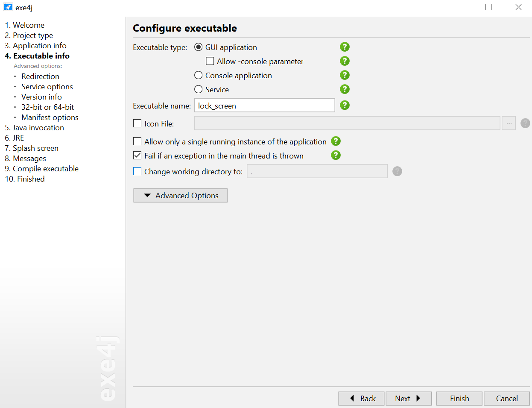Go to step 3 Application info
532x408 pixels.
35,46
